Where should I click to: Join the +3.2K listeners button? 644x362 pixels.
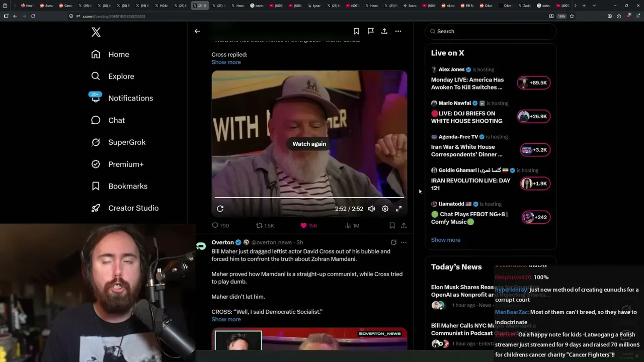click(535, 150)
